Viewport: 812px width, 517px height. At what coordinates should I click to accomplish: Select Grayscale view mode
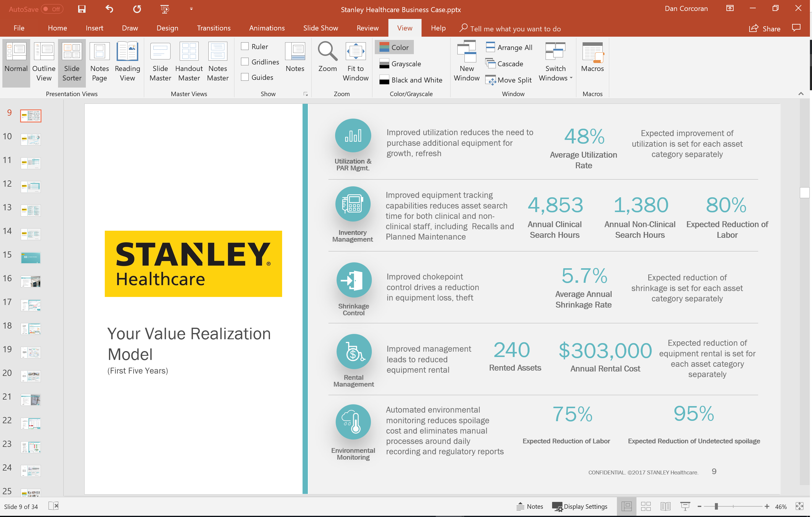pos(400,64)
